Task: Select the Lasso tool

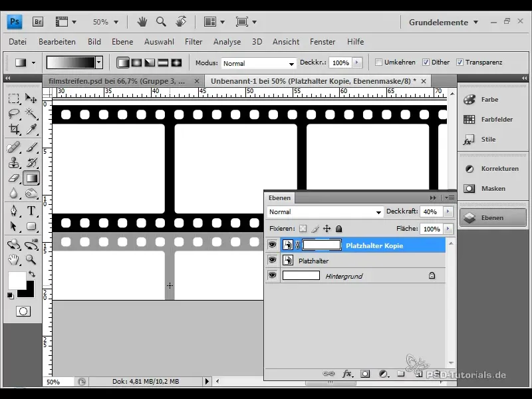Action: tap(13, 113)
